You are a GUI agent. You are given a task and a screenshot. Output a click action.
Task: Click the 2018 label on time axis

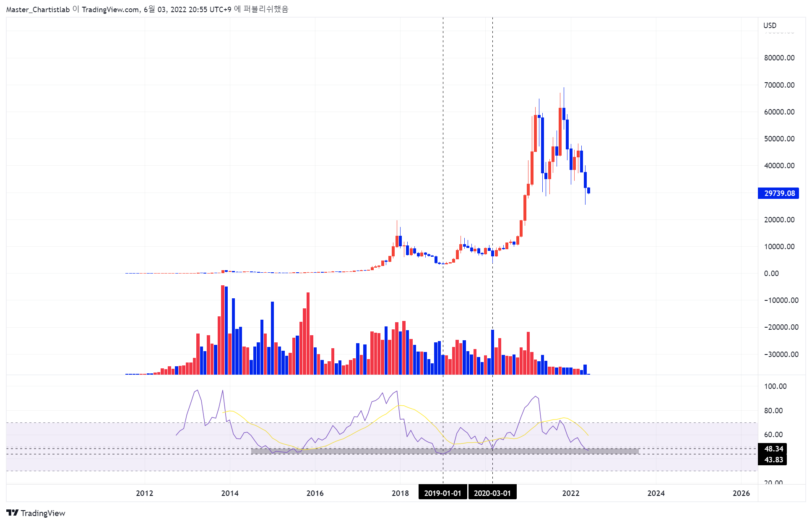point(400,493)
